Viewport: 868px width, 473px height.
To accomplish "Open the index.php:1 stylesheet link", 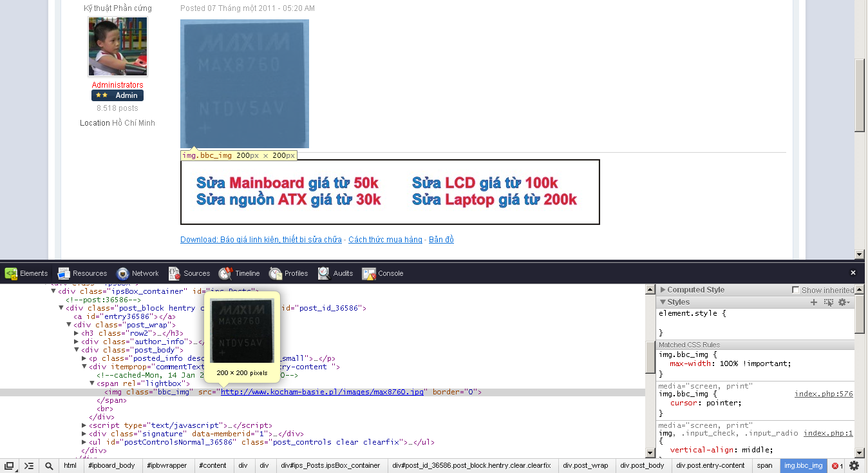I will pyautogui.click(x=828, y=433).
